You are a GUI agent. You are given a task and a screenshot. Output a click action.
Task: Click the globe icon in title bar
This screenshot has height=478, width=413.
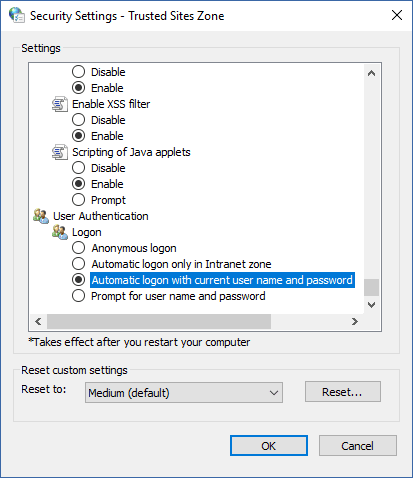tap(16, 15)
